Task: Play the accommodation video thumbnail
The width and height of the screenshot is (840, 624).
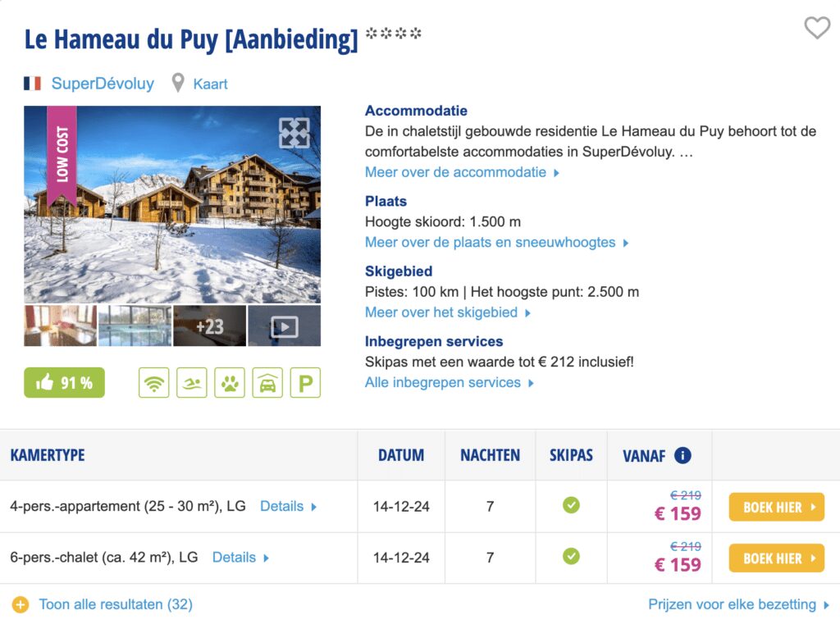Action: tap(284, 326)
